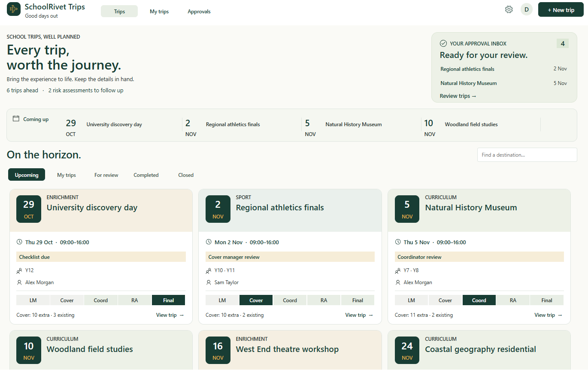Image resolution: width=588 pixels, height=370 pixels.
Task: Select the Cover stage on the Regional athletics finals card
Action: tap(256, 300)
